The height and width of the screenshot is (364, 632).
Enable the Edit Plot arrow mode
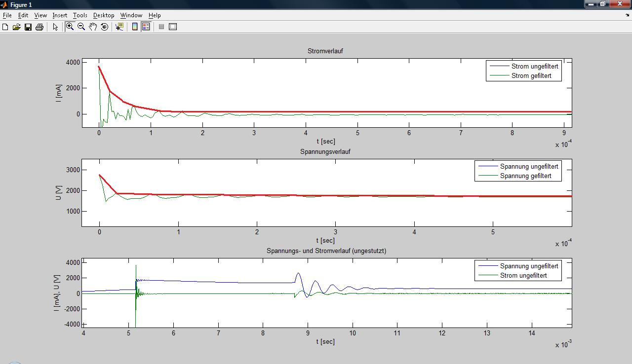pos(55,27)
